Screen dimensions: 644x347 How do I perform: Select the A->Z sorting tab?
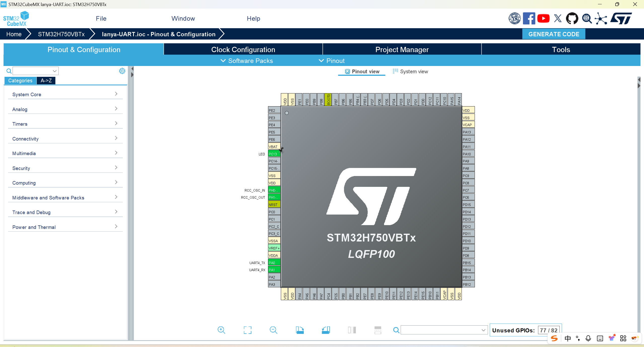46,81
